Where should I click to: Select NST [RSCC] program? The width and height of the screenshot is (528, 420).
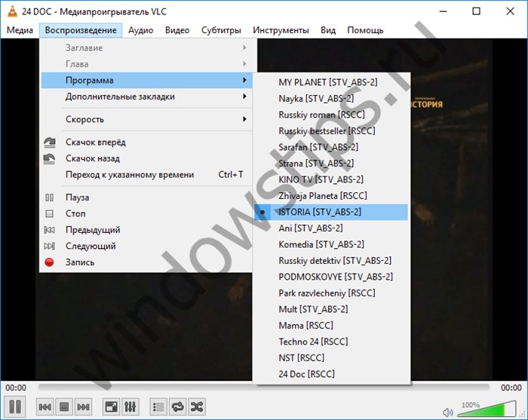(331, 357)
